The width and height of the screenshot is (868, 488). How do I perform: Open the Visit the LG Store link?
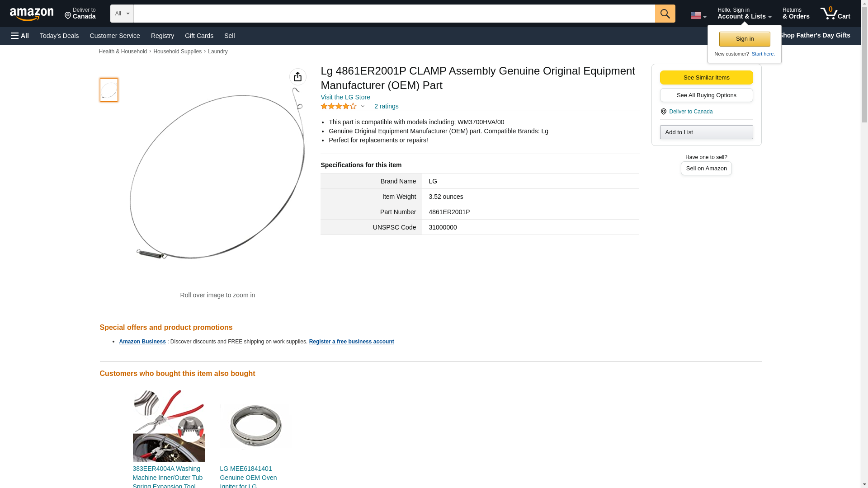point(345,97)
